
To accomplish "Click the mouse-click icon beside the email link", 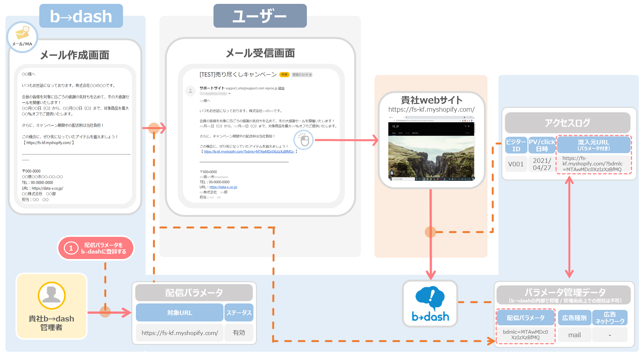I will pyautogui.click(x=303, y=140).
